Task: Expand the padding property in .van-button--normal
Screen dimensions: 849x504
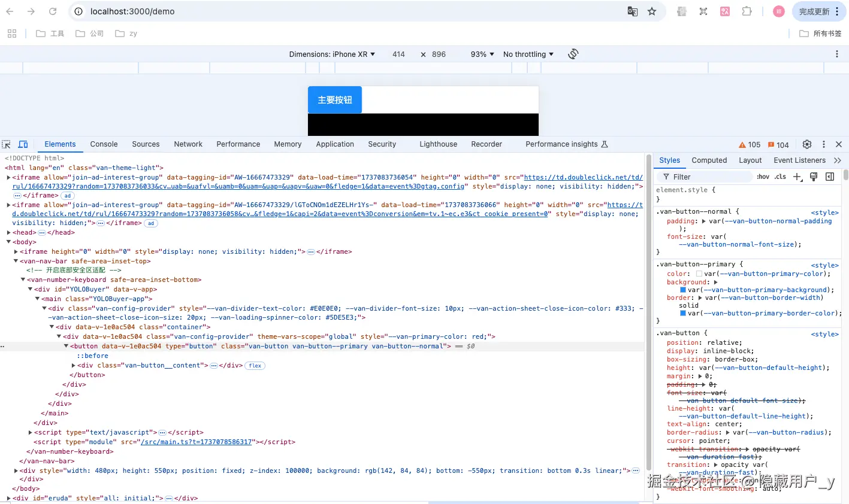Action: [703, 221]
